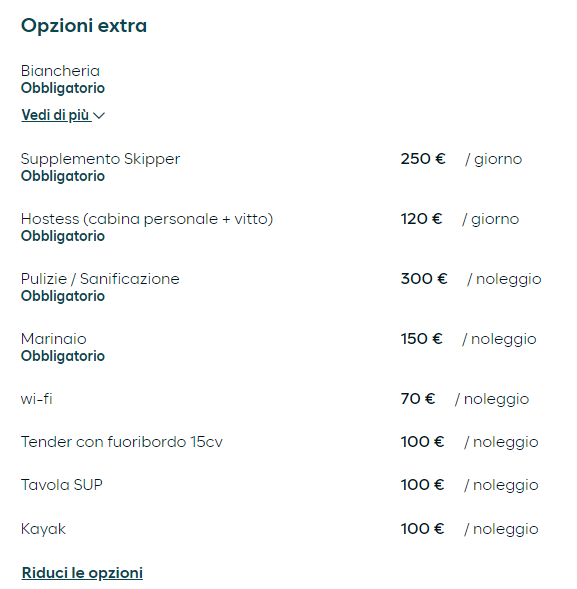Select the Tavola SUP option

(x=62, y=485)
